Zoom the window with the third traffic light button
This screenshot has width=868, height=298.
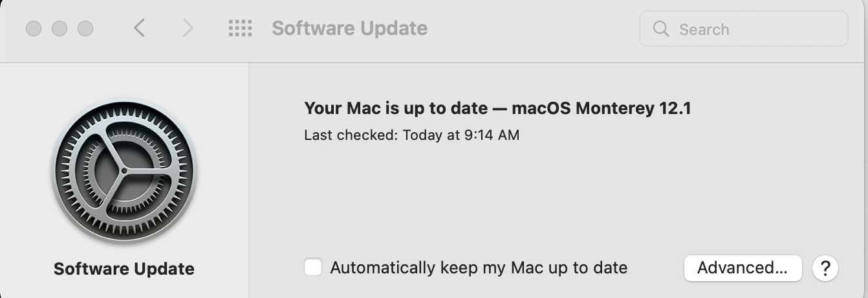85,29
